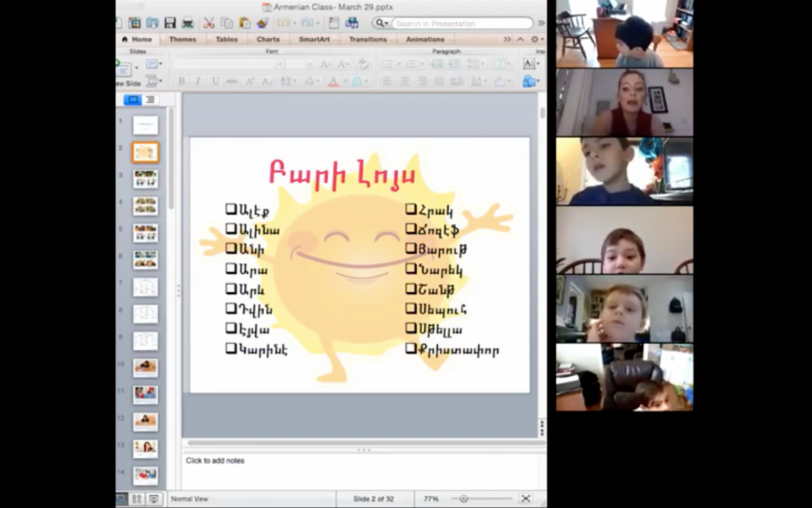Open the template gallery icon in toolbar

tap(135, 23)
